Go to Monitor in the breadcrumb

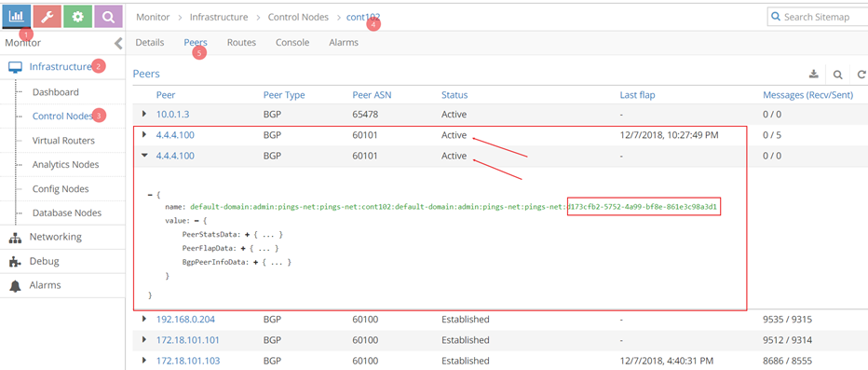coord(154,17)
